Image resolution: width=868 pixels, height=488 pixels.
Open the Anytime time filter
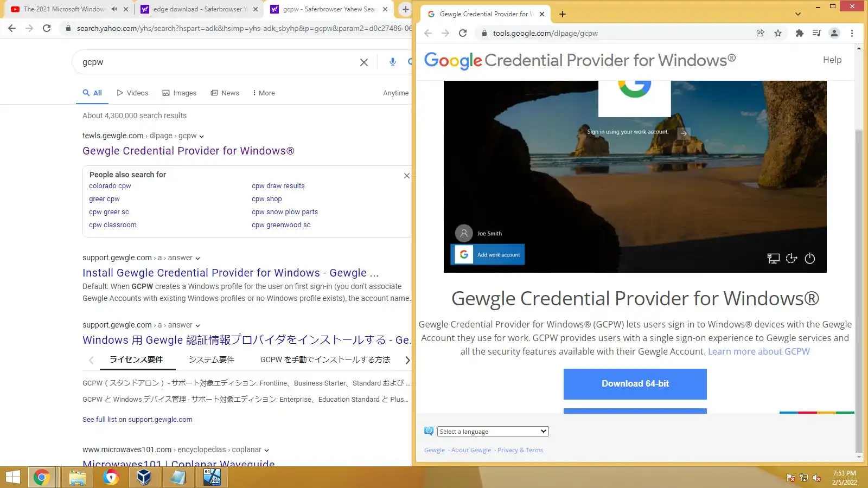tap(395, 93)
